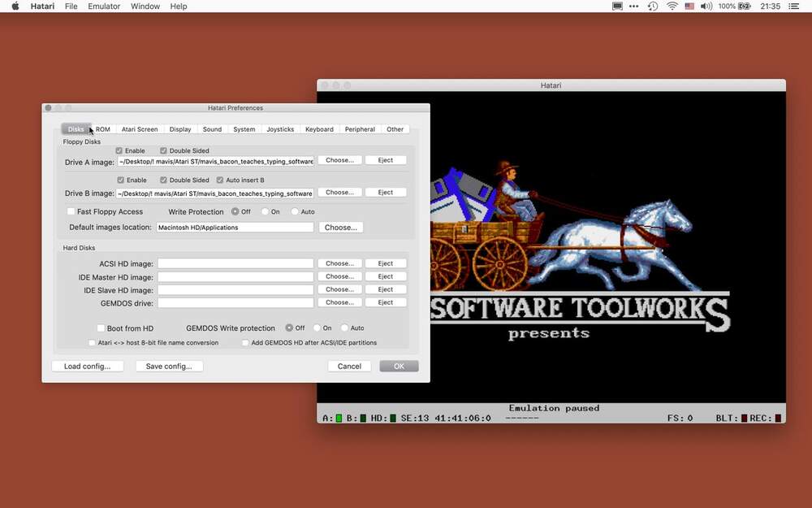
Task: Click the drive B: LED indicator in Hatari status bar
Action: click(x=363, y=418)
